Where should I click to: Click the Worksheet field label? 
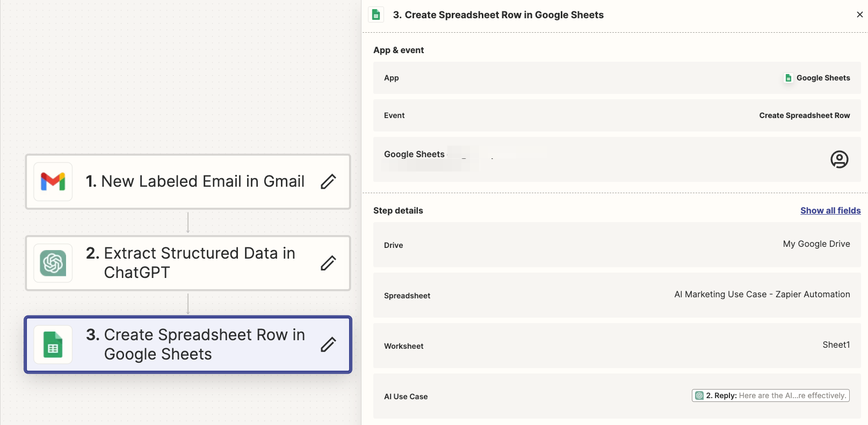[403, 346]
